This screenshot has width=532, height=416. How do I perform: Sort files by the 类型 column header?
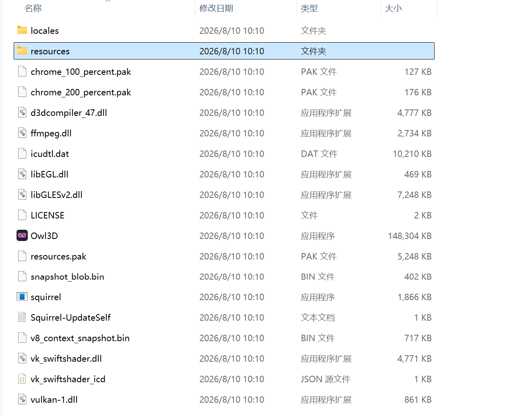coord(309,8)
